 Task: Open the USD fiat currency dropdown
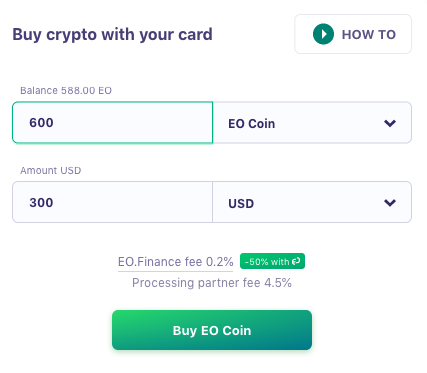tap(312, 202)
